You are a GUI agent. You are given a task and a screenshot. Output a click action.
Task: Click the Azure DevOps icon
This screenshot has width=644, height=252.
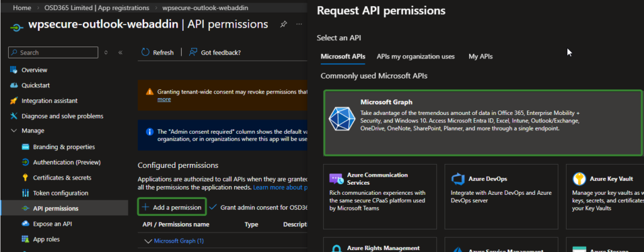[x=458, y=179]
